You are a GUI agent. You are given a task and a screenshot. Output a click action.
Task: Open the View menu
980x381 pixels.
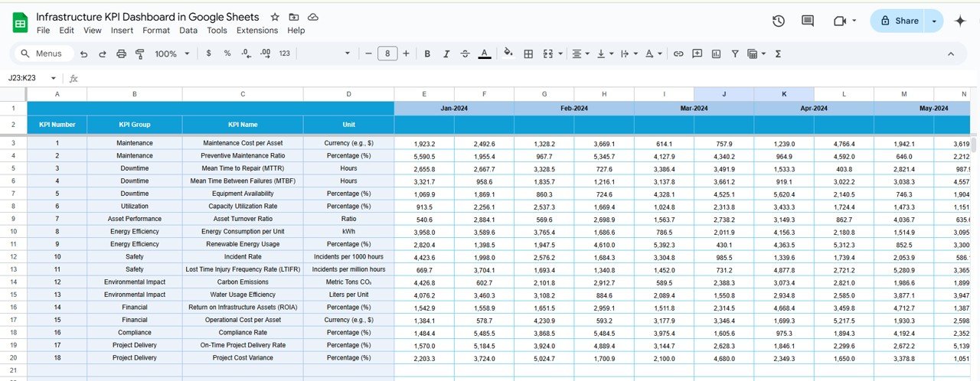(93, 31)
